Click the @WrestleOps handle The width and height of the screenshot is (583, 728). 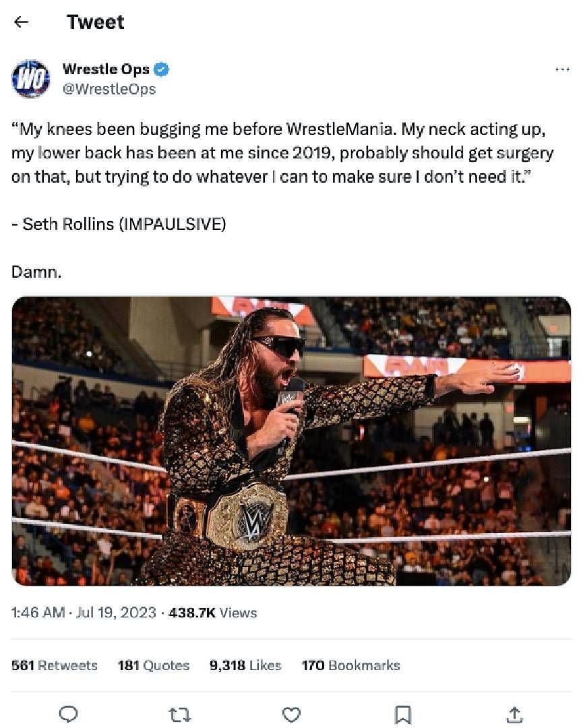pos(109,89)
